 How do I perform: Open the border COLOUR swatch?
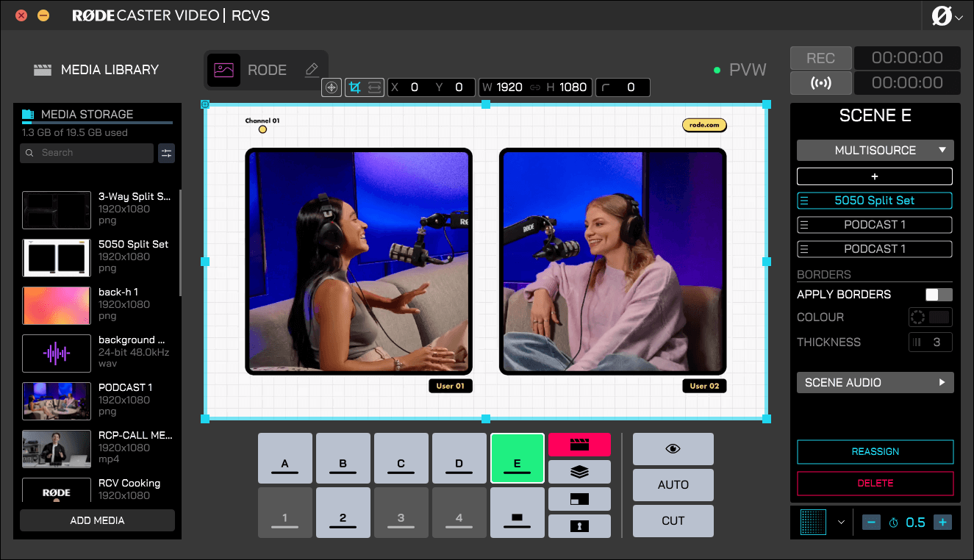pos(930,317)
